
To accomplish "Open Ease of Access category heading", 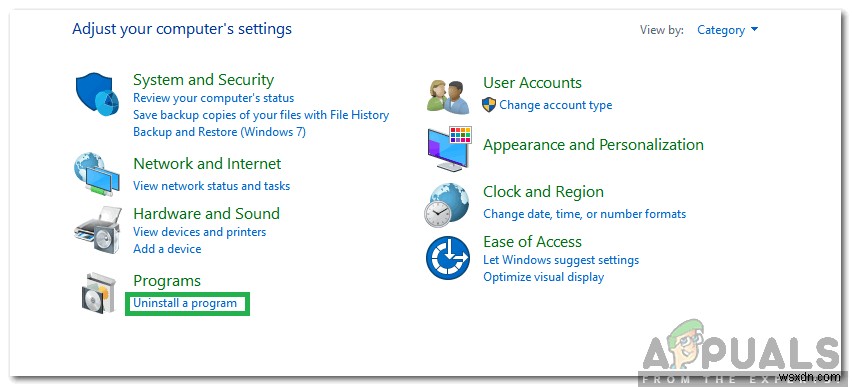I will 532,242.
